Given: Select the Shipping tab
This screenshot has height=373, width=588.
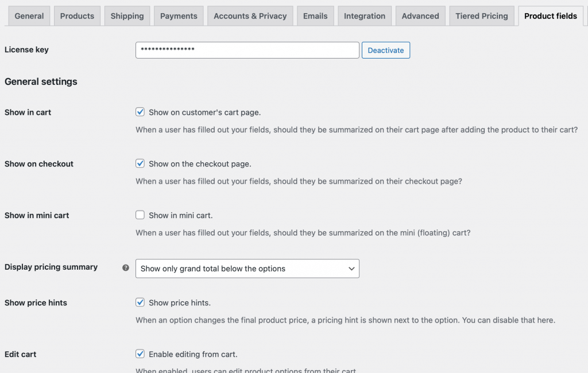Looking at the screenshot, I should coord(127,15).
